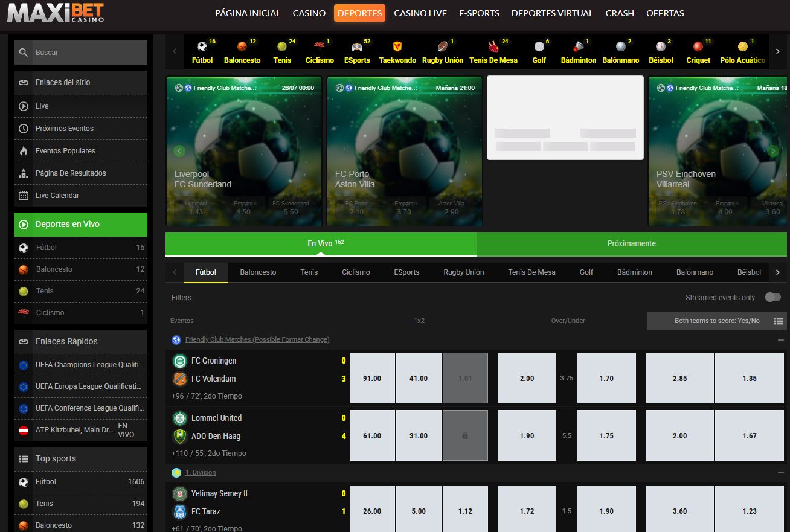This screenshot has width=790, height=532.
Task: Click the Criquet ball icon
Action: click(698, 46)
